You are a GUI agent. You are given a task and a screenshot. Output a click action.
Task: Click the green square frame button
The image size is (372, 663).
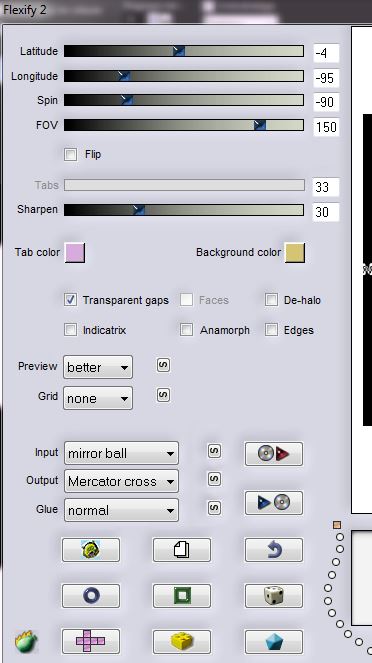point(182,596)
